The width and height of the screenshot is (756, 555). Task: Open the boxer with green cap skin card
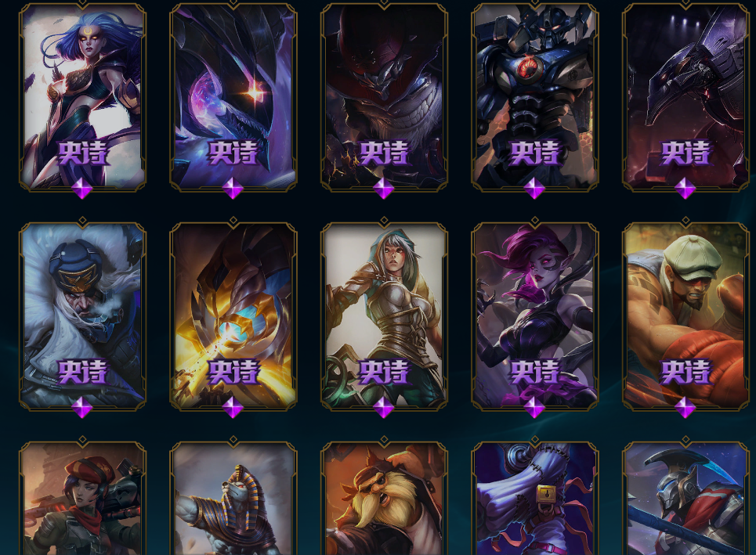(x=685, y=316)
